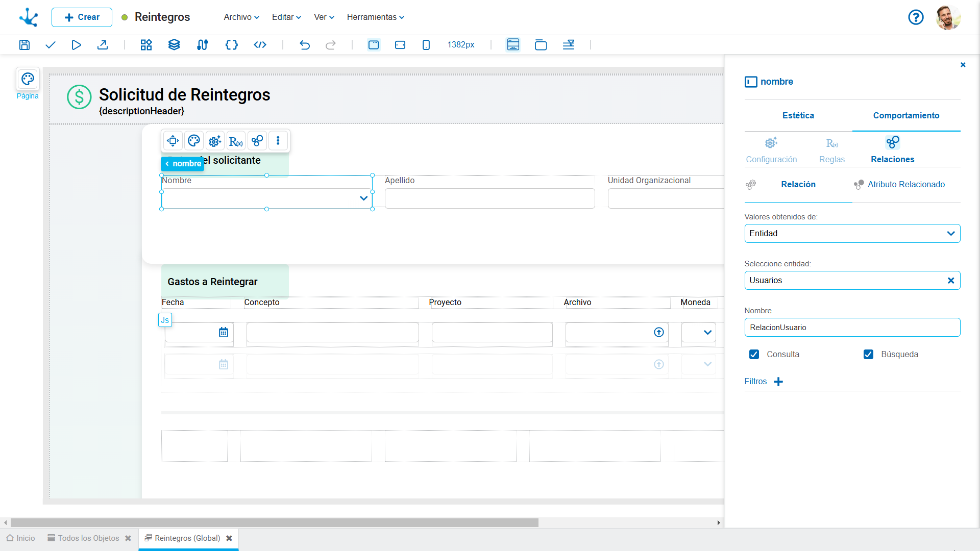This screenshot has width=980, height=551.
Task: Open the Relaciones sub-tab
Action: tap(892, 150)
